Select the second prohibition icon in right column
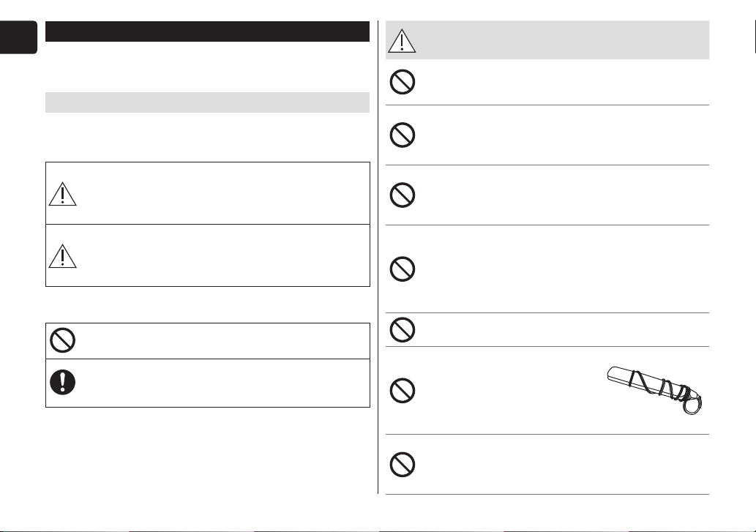 pyautogui.click(x=402, y=135)
